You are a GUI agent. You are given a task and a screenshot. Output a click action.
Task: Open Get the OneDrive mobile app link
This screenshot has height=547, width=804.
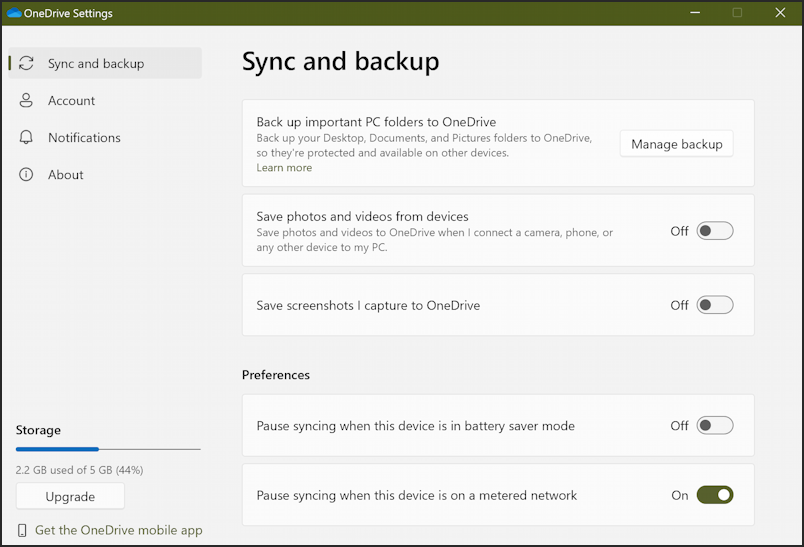[x=118, y=530]
